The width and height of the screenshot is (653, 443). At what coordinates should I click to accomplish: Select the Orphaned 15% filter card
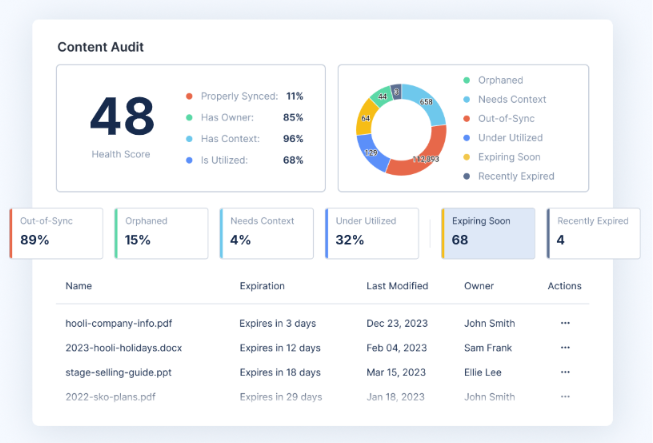click(x=162, y=234)
